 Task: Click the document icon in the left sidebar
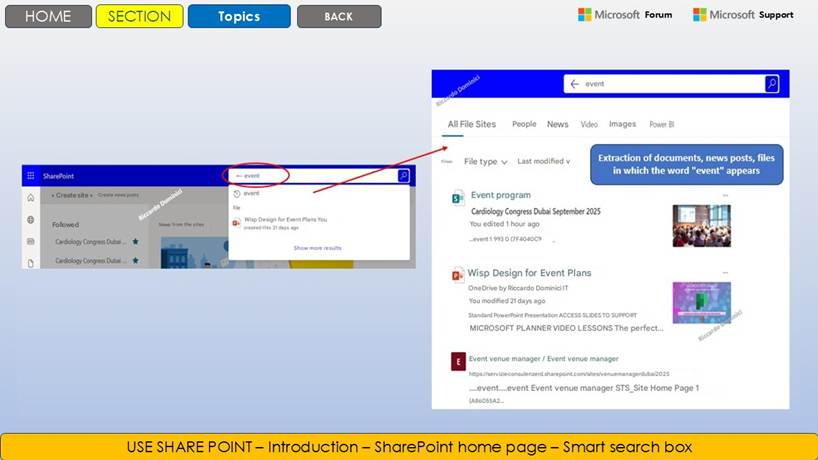(x=31, y=263)
